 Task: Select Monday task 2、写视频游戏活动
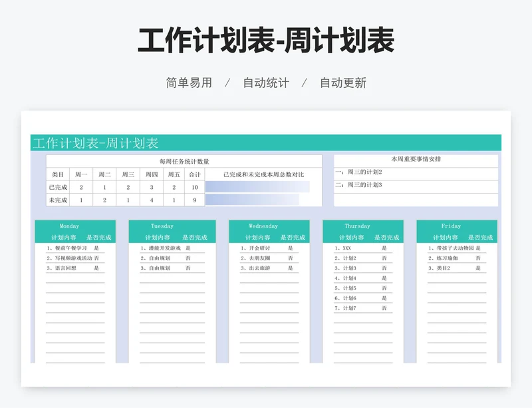point(70,258)
